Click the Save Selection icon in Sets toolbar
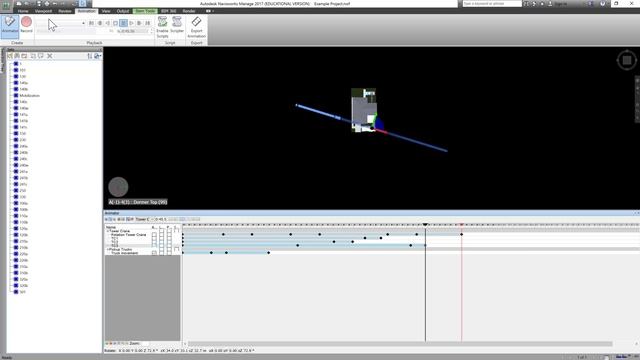Image resolution: width=640 pixels, height=360 pixels. 10,56
